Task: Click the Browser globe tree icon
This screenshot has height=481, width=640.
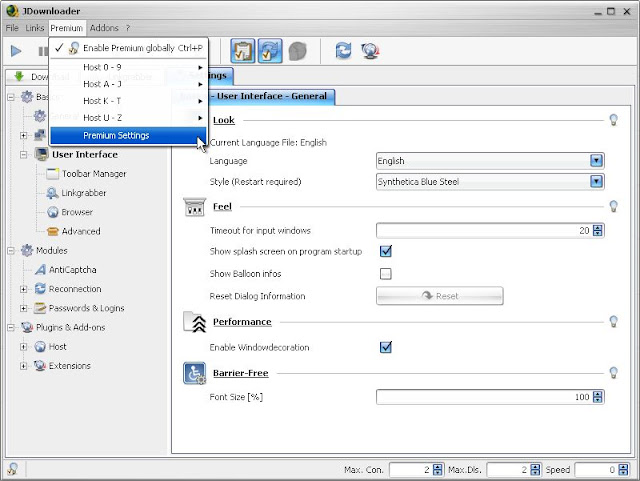Action: point(53,212)
